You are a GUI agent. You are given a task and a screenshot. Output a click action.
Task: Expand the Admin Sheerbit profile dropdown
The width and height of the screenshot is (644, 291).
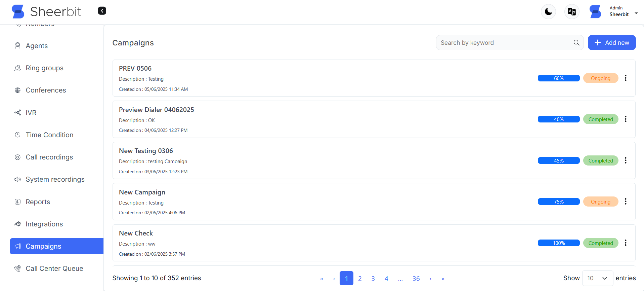636,13
